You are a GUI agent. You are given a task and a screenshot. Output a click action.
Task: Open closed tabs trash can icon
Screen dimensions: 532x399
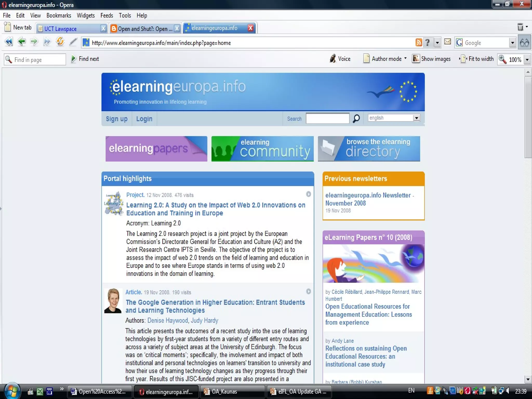click(x=520, y=27)
